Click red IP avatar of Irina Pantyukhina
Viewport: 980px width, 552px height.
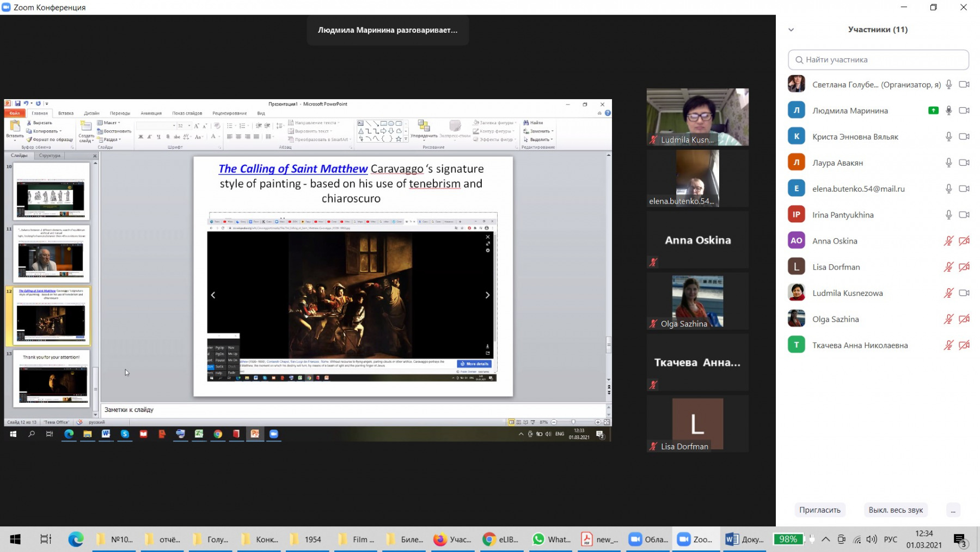click(797, 214)
